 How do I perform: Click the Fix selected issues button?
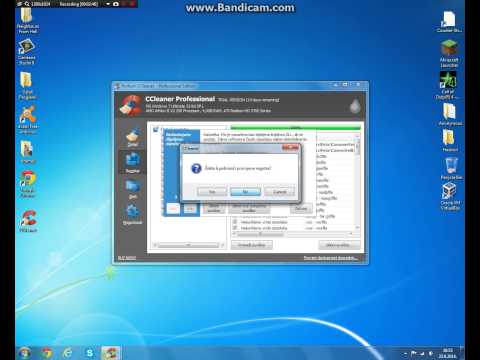point(339,245)
